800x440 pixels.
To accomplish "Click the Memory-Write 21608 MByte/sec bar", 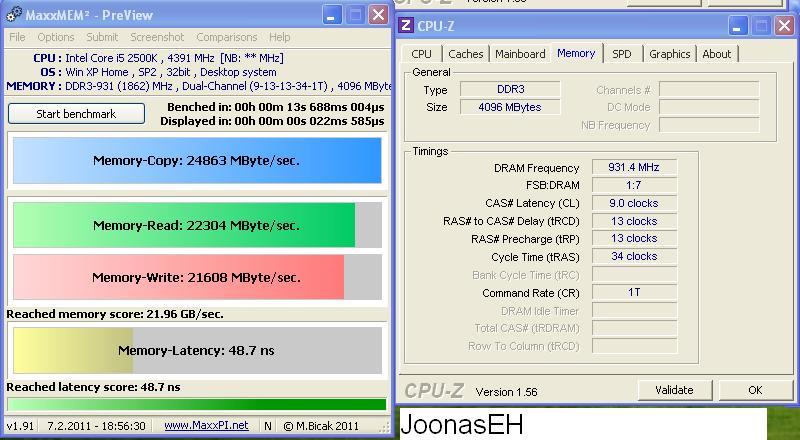I will tap(197, 277).
